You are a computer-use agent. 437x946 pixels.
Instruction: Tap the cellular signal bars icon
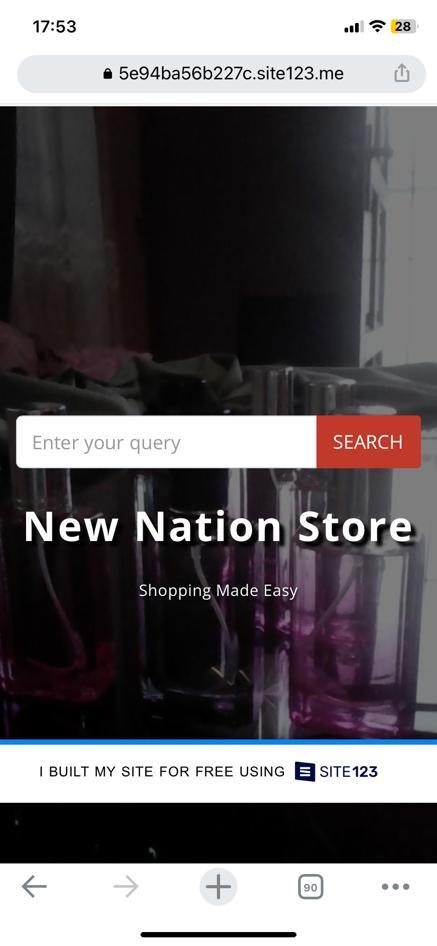click(354, 27)
